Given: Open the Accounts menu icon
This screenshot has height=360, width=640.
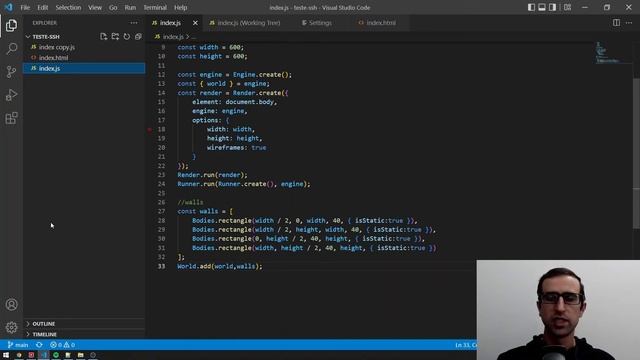Looking at the screenshot, I should [11, 304].
